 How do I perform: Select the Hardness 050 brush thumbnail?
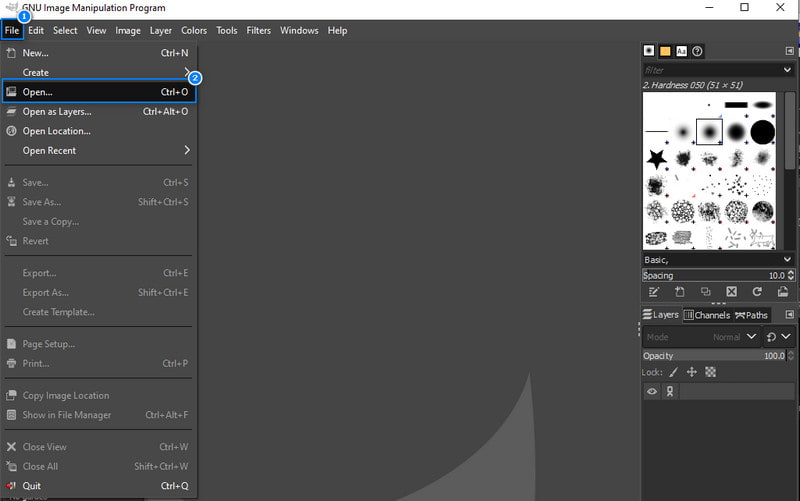[x=709, y=132]
